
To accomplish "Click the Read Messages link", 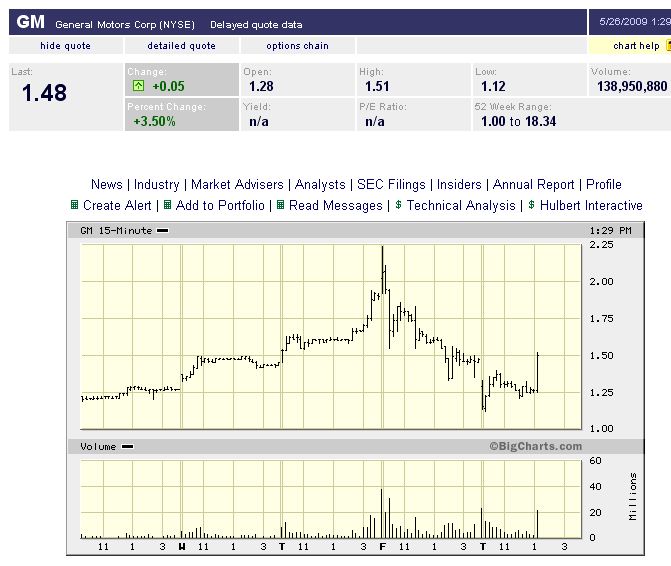I will pos(336,205).
